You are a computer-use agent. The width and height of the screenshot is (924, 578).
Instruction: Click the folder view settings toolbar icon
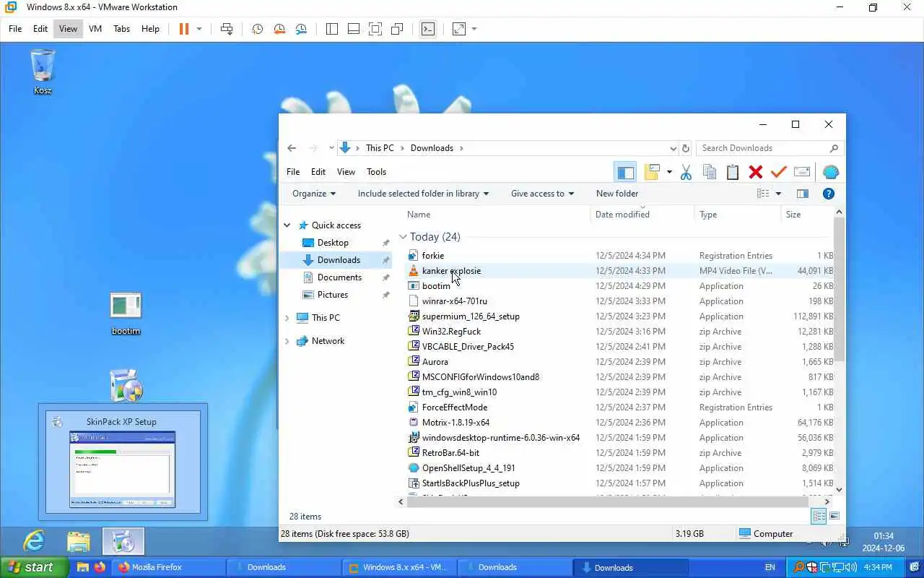[653, 172]
